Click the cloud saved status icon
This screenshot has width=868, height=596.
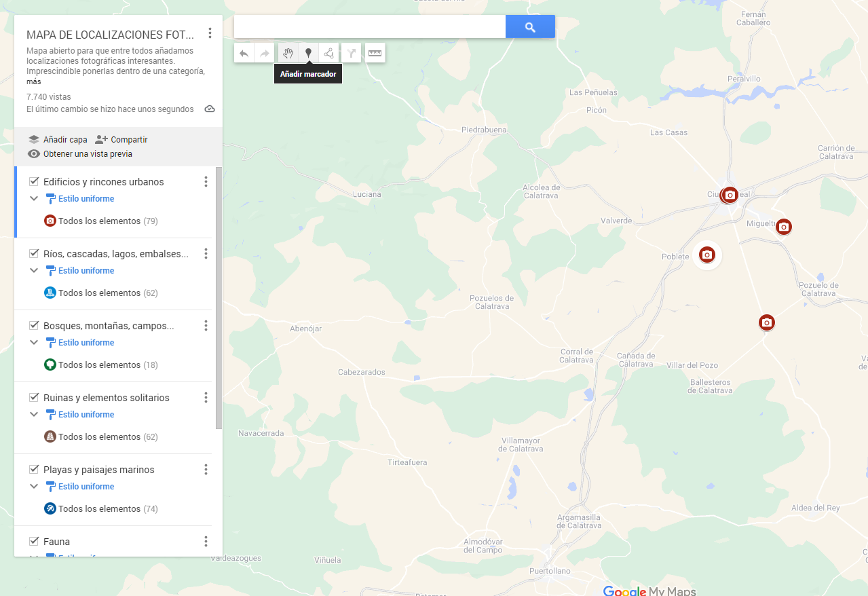click(210, 109)
